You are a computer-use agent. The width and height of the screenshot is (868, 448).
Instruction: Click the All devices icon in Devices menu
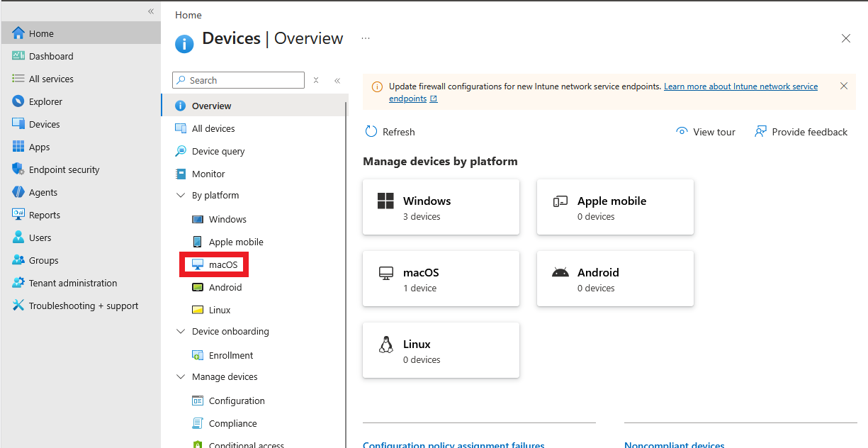click(x=180, y=128)
